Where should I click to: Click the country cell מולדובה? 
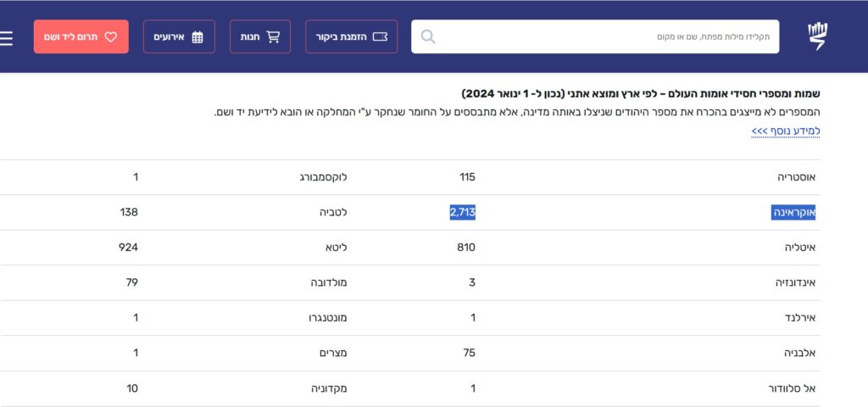[x=329, y=282]
